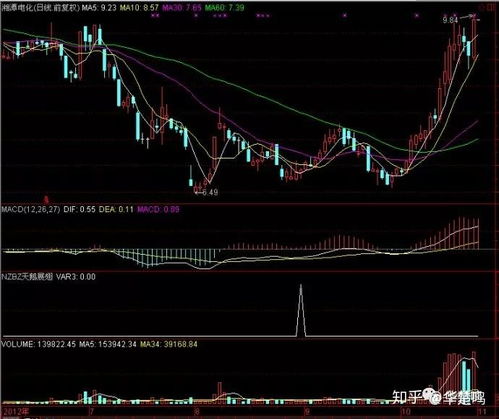Jump to month 8 on time axis
499x419 pixels.
tap(196, 411)
